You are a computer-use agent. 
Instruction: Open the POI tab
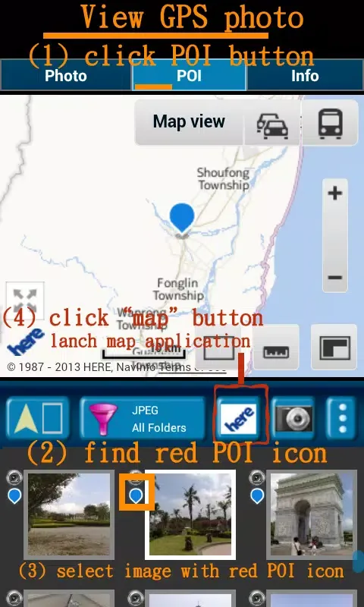tap(189, 75)
